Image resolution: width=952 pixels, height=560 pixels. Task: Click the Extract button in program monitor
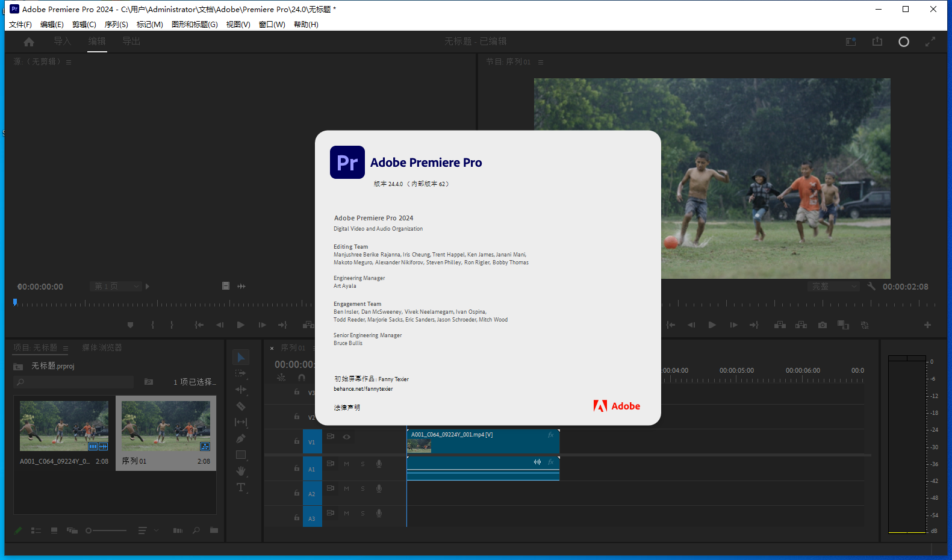[801, 325]
